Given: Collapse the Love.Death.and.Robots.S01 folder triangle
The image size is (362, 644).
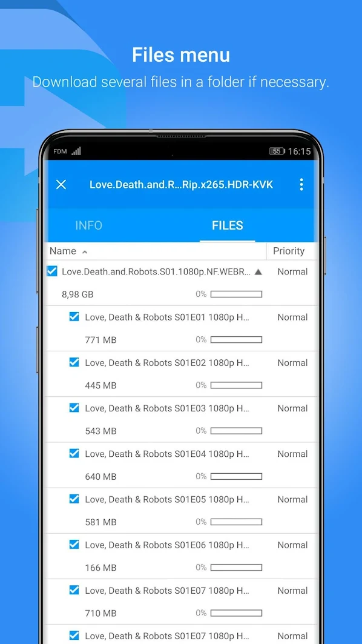Looking at the screenshot, I should 258,271.
